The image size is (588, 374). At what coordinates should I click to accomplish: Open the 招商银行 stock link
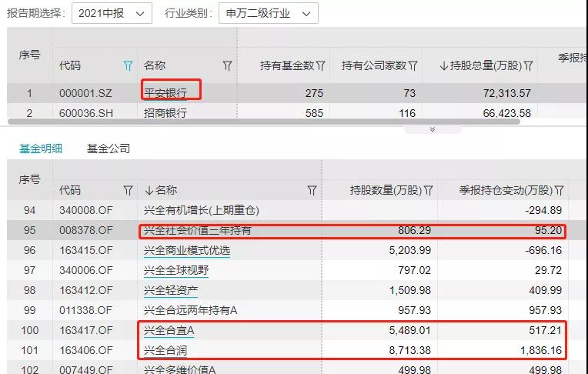pos(165,113)
